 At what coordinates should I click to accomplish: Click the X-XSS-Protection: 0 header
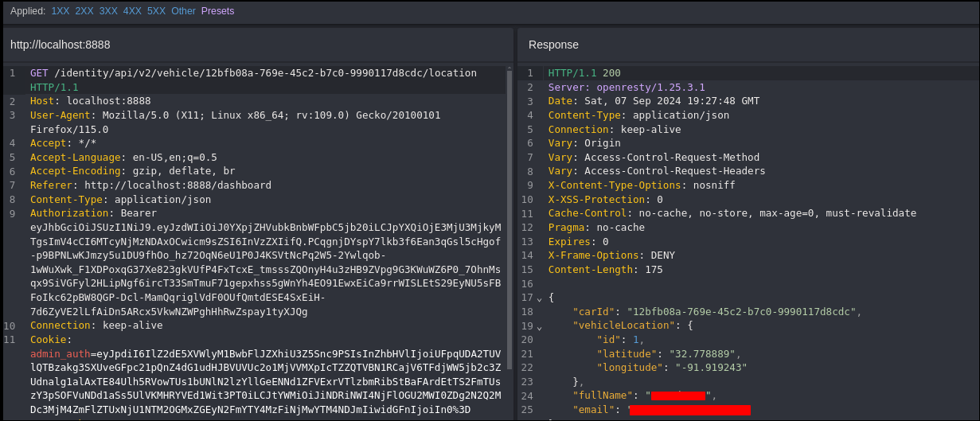coord(606,200)
